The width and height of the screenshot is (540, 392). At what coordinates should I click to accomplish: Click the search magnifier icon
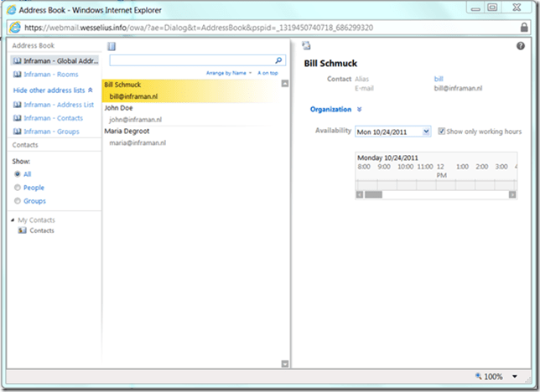(x=279, y=60)
